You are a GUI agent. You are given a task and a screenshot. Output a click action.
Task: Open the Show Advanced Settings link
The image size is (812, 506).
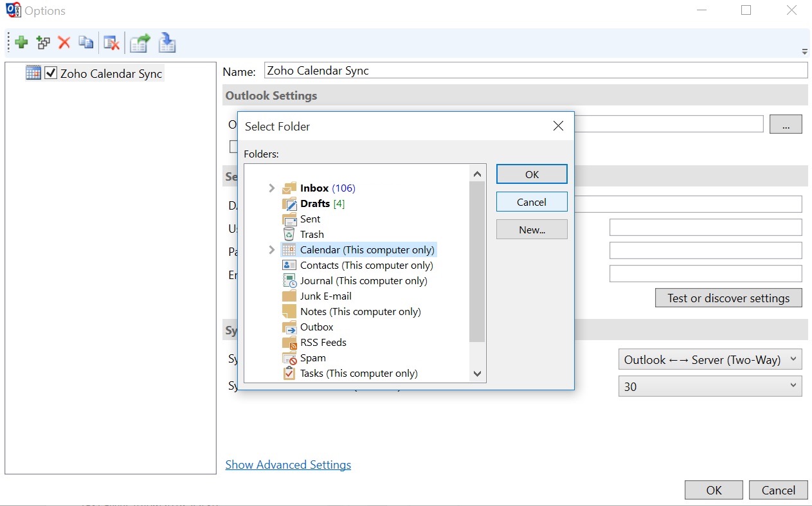(x=288, y=465)
